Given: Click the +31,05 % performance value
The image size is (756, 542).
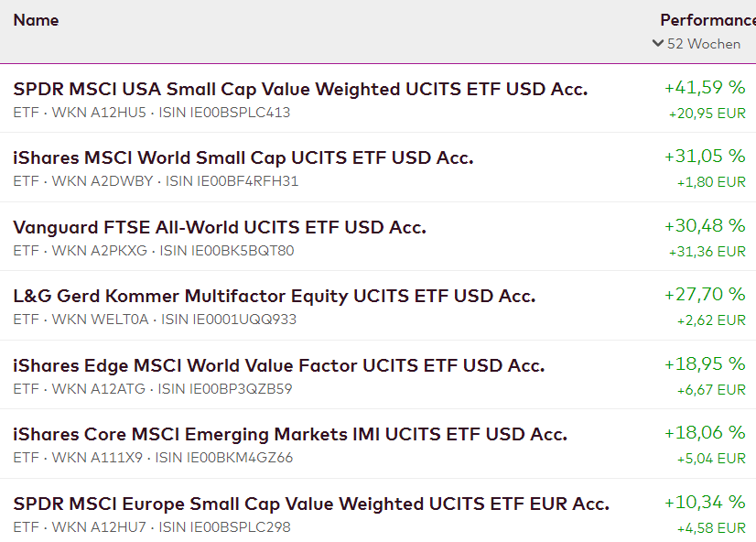Looking at the screenshot, I should pos(705,157).
